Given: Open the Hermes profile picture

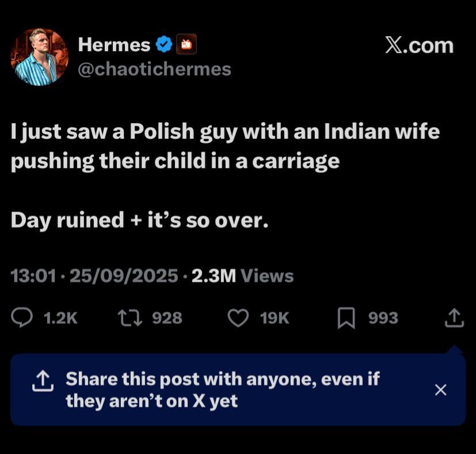Looking at the screenshot, I should coord(39,56).
